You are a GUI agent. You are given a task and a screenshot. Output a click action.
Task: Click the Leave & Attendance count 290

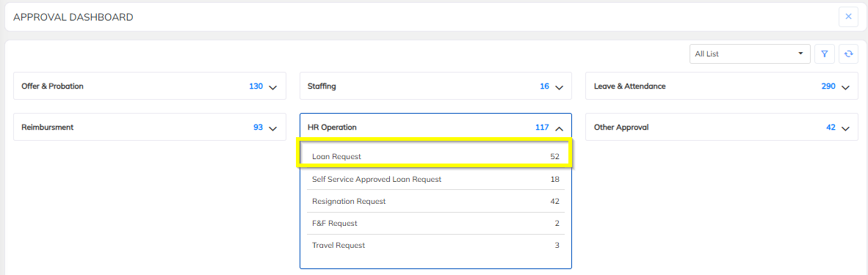[828, 87]
